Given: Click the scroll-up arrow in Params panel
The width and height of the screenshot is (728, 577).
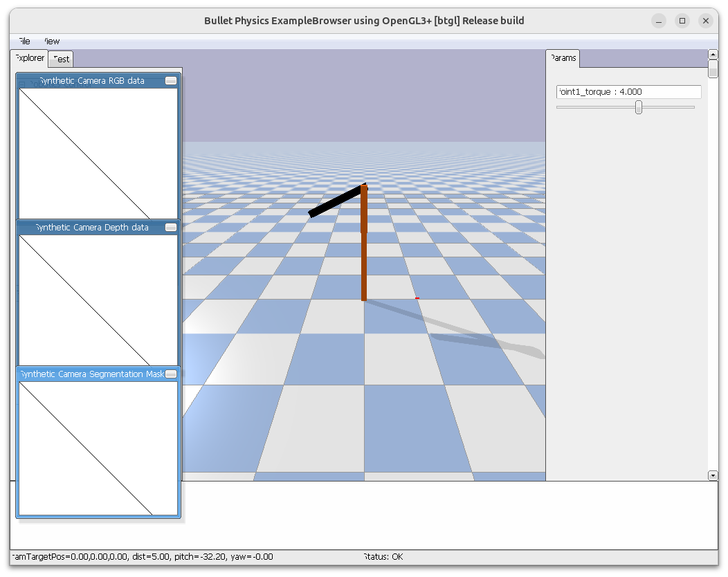Looking at the screenshot, I should 713,55.
